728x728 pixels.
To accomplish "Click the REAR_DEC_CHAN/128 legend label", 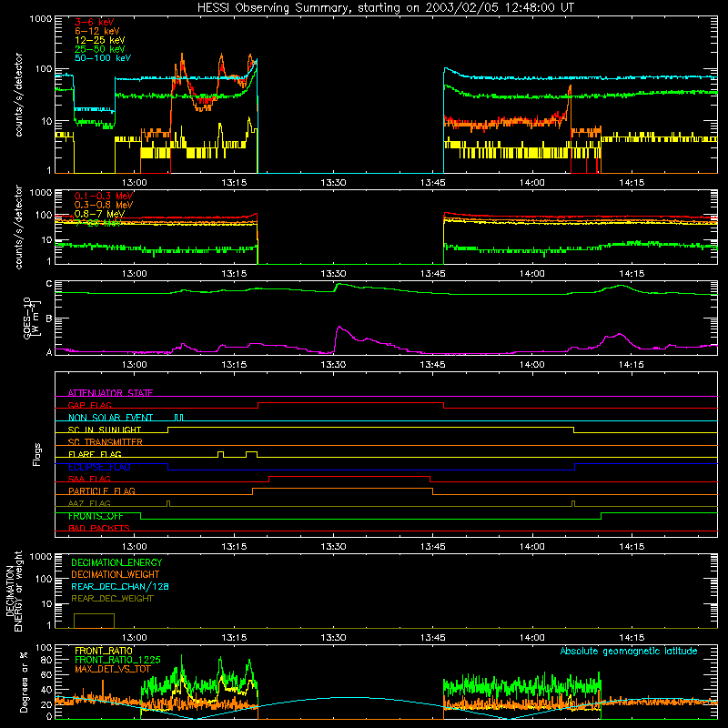I will coord(120,586).
